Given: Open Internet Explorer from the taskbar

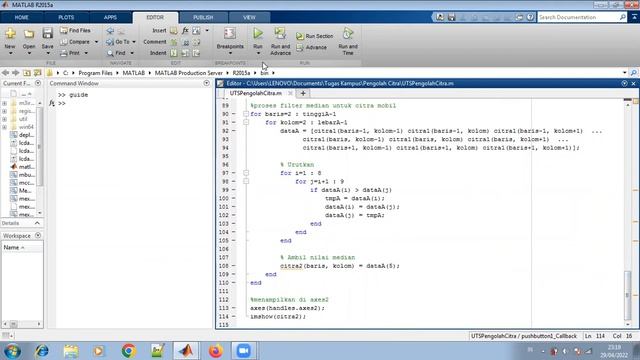Looking at the screenshot, I should [42, 351].
